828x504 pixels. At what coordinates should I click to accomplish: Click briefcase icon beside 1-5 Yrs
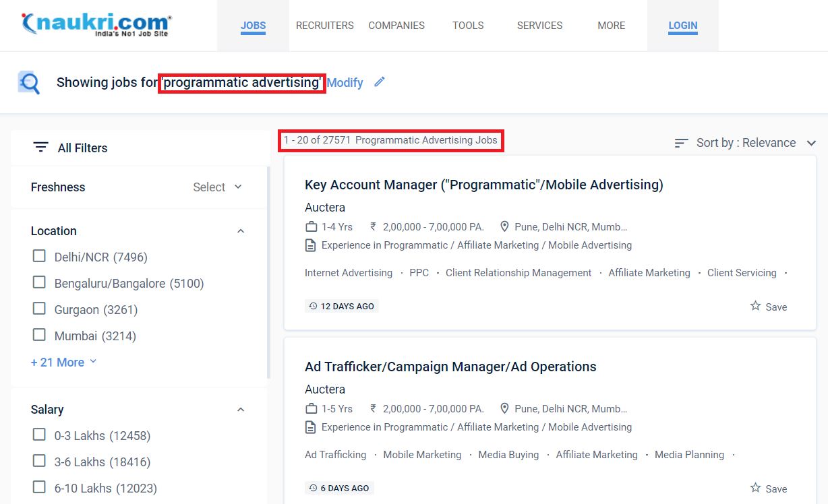[x=311, y=408]
